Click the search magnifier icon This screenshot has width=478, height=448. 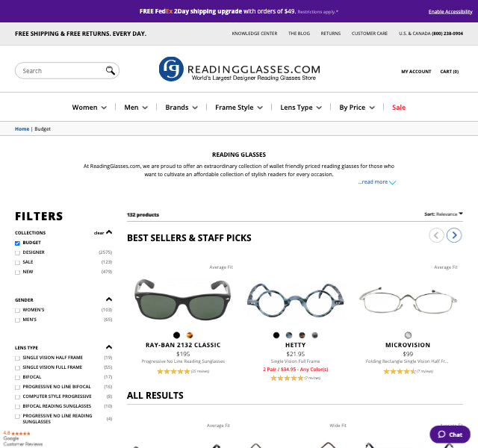coord(111,70)
